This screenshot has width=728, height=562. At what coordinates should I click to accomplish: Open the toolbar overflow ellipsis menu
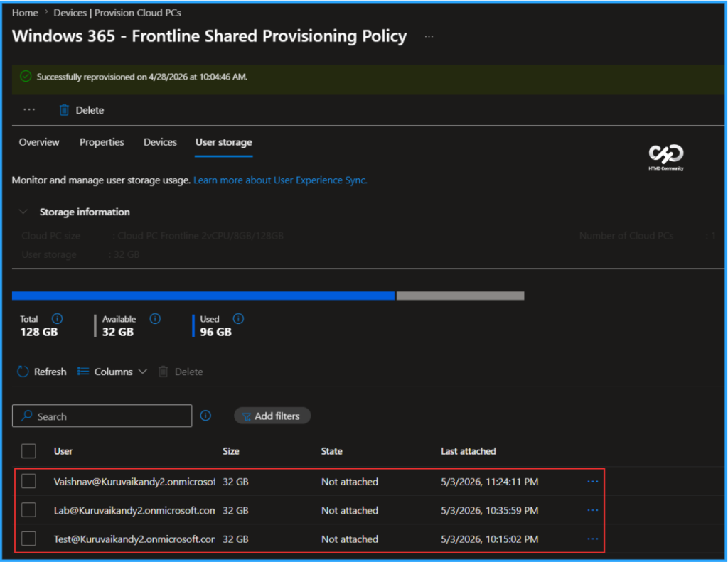(x=29, y=110)
